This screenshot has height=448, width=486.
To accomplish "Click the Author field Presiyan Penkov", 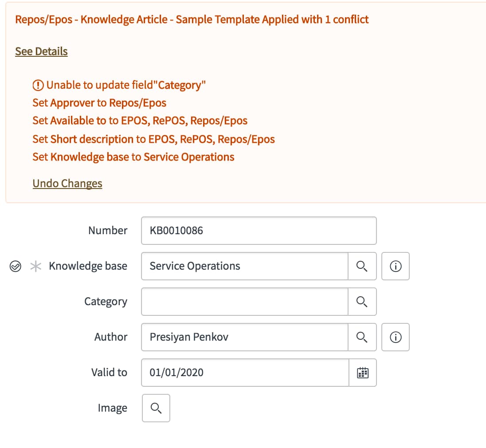I will point(245,337).
